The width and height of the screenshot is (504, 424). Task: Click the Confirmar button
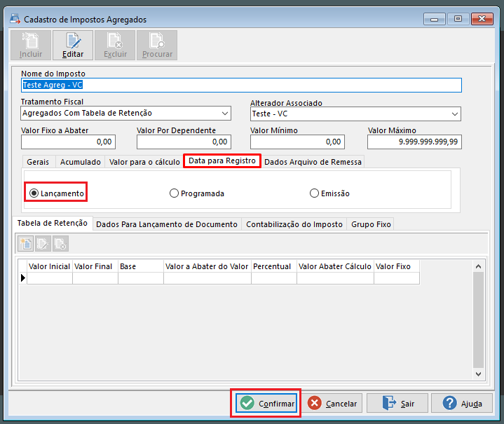266,403
